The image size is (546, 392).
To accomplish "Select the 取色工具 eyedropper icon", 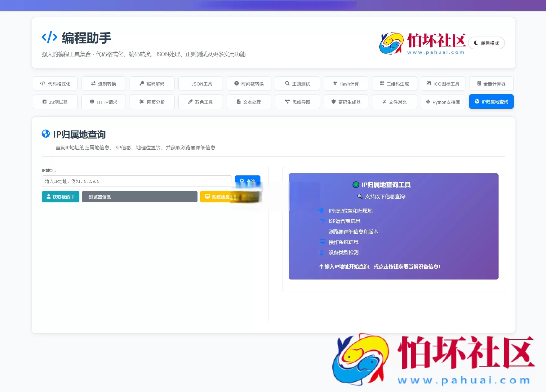I will coord(190,102).
